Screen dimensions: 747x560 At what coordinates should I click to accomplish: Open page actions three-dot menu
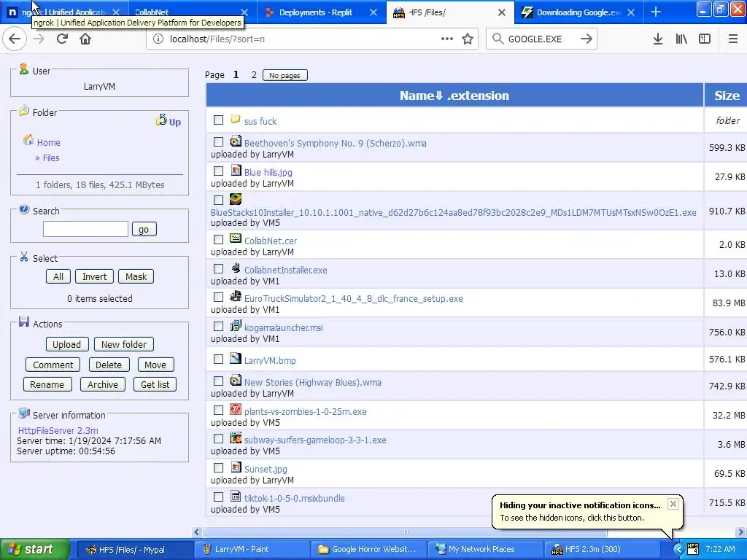coord(447,39)
